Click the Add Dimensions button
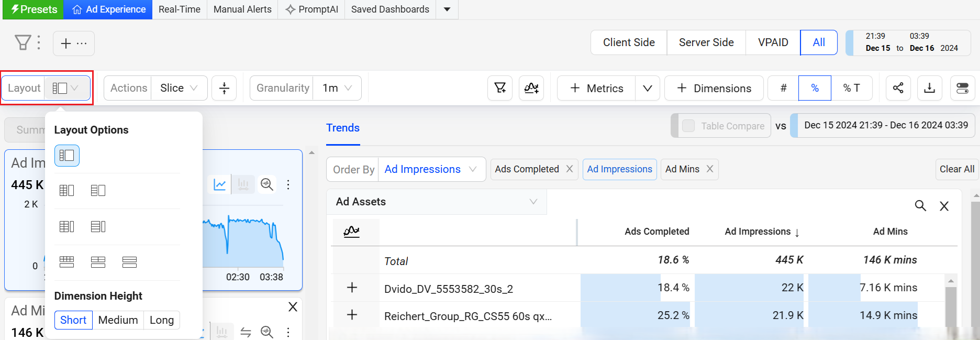 coord(714,88)
